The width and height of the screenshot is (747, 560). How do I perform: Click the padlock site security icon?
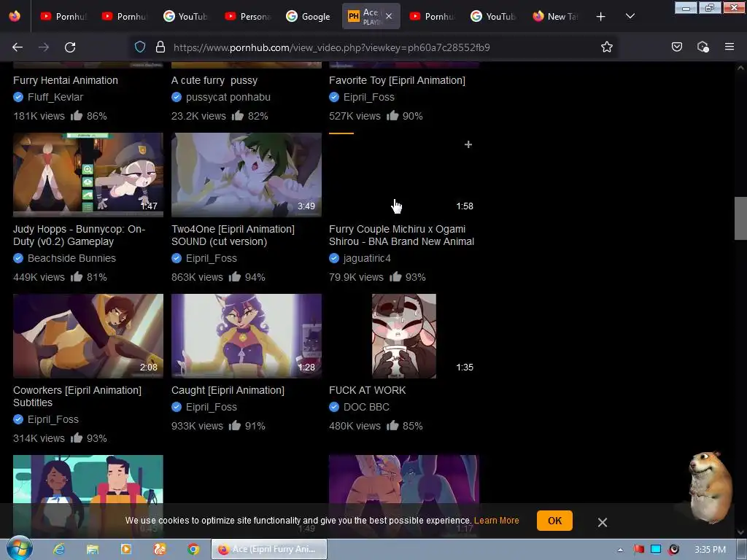tap(160, 47)
